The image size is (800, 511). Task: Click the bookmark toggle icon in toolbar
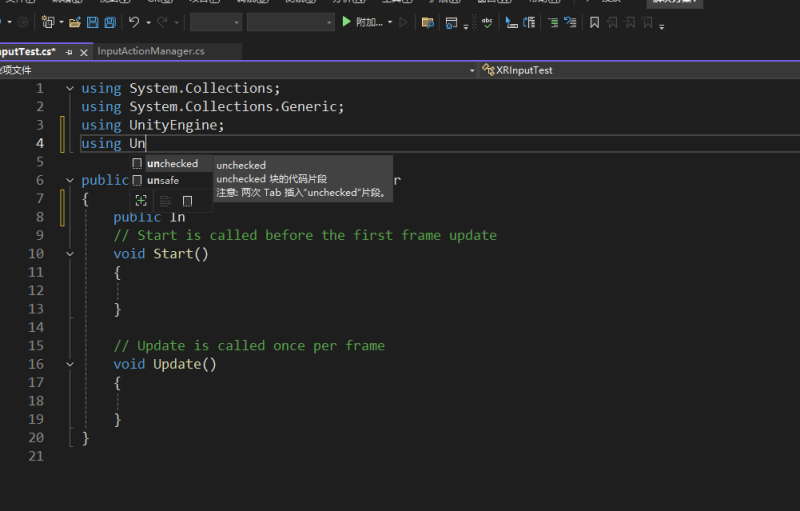pyautogui.click(x=594, y=22)
